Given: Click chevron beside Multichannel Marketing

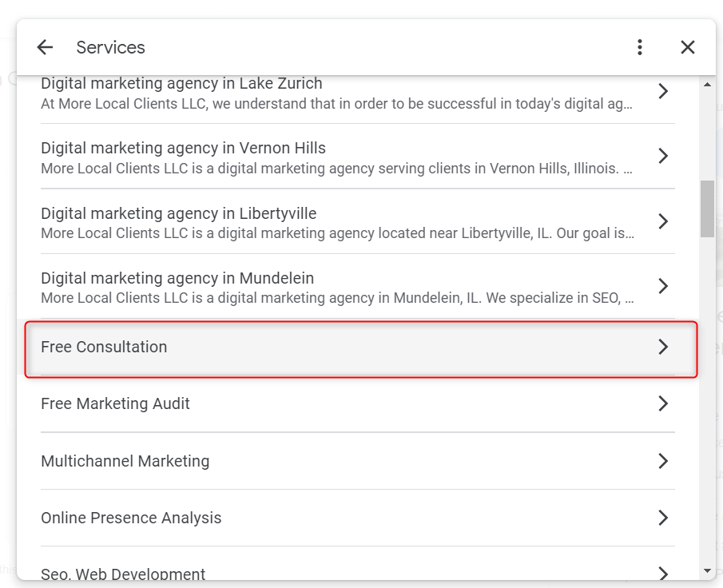Looking at the screenshot, I should click(663, 461).
